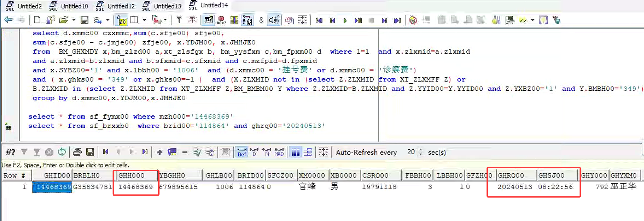Viewport: 644px width, 221px height.
Task: Open a file with the folder icon
Action: [63, 20]
